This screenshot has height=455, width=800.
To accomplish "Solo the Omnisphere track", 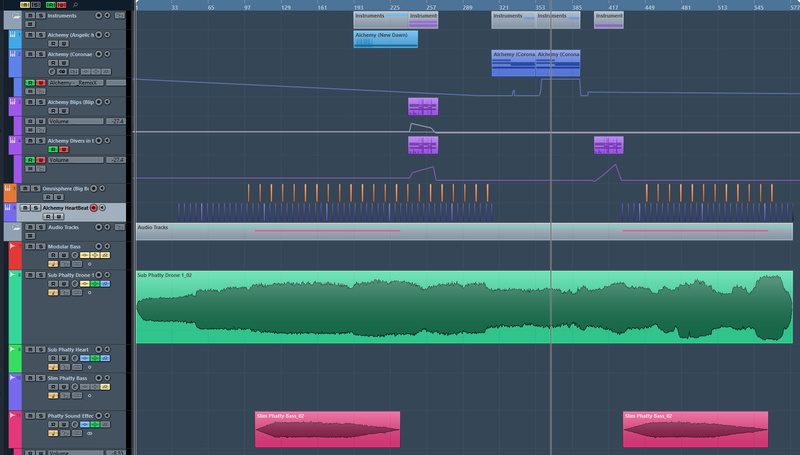I will coord(37,188).
